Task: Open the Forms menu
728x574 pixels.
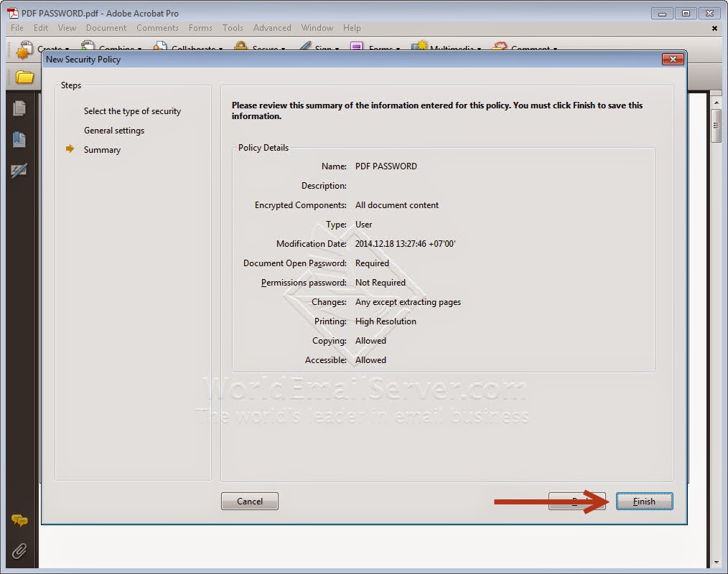Action: [x=200, y=28]
